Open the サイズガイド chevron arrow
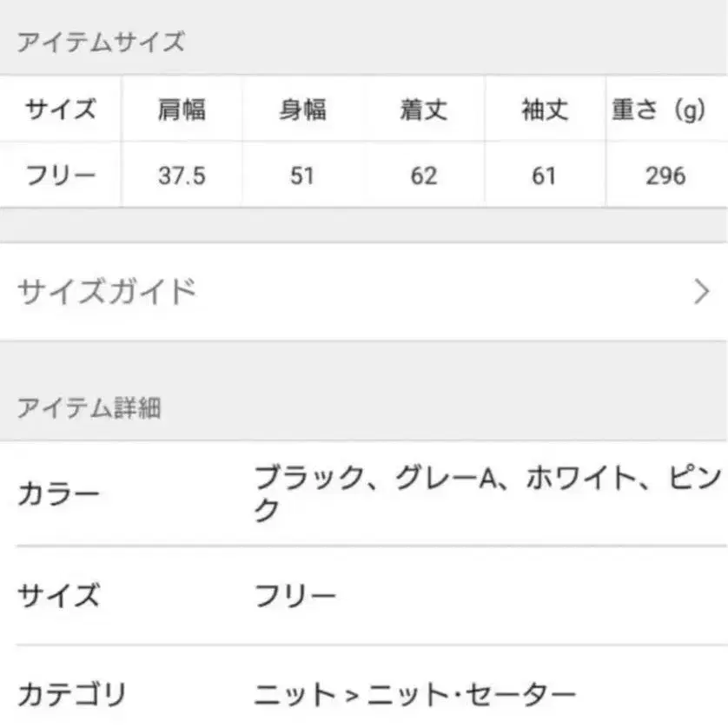The width and height of the screenshot is (728, 728). [702, 292]
